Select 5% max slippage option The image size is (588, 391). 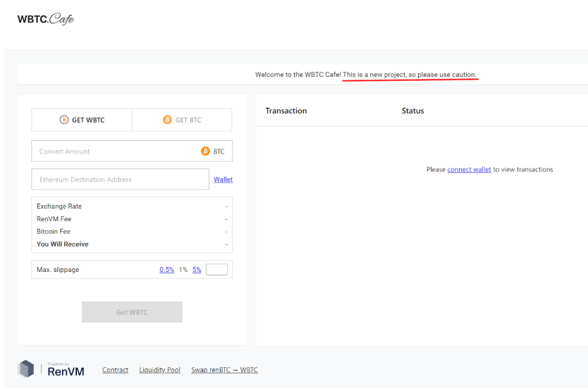coord(197,270)
